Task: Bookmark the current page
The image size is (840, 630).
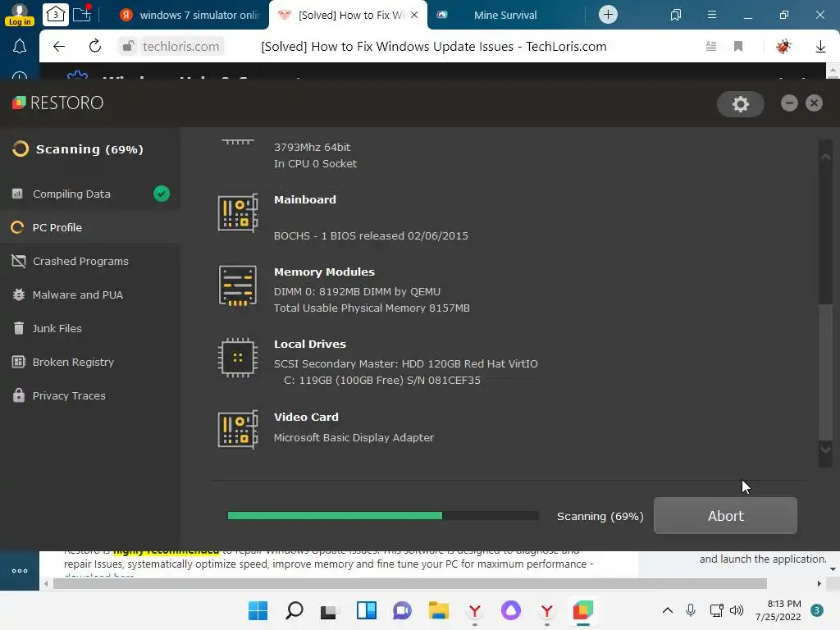Action: (x=738, y=47)
